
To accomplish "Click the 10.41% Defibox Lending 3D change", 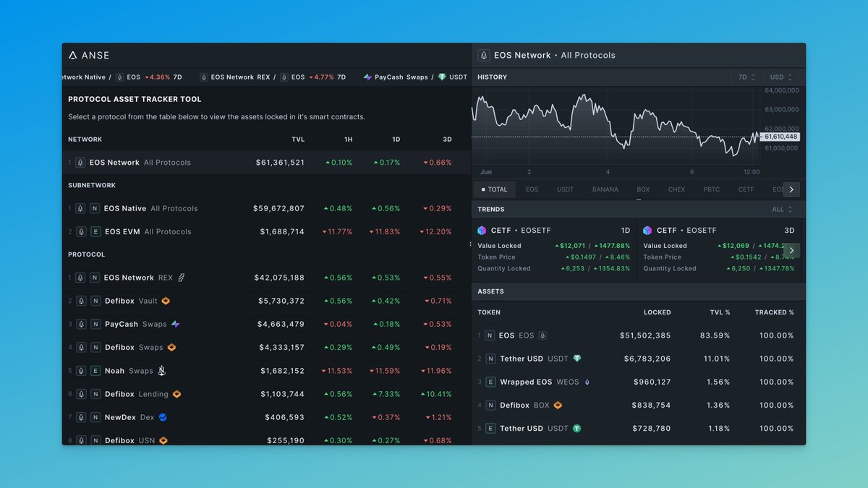I will pos(435,395).
